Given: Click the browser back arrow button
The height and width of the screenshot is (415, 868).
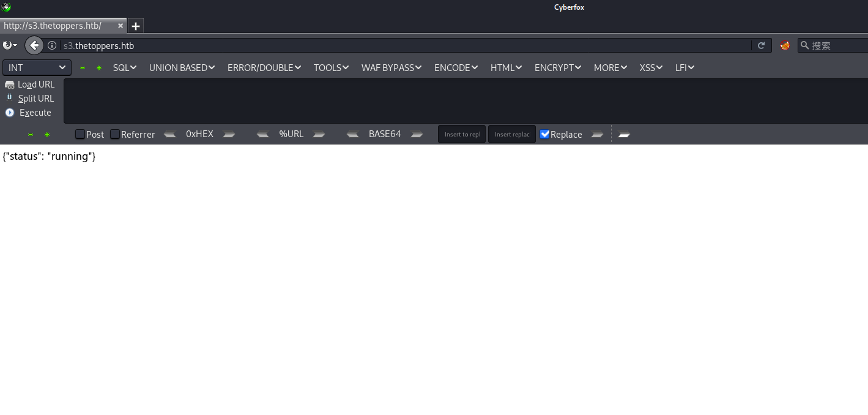Looking at the screenshot, I should (34, 45).
